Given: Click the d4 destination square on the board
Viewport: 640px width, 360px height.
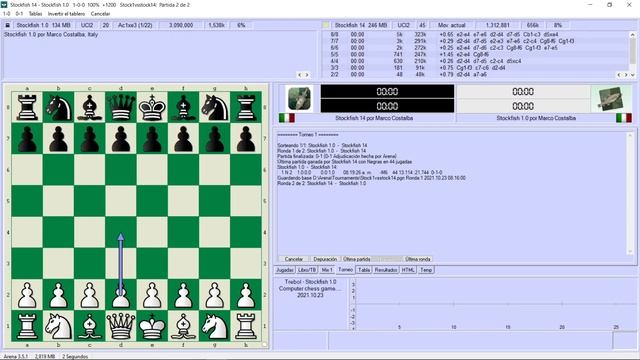Looking at the screenshot, I should [121, 232].
